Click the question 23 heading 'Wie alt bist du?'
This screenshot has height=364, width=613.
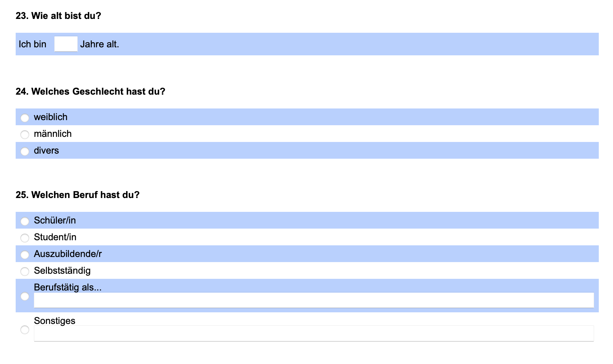click(x=66, y=16)
